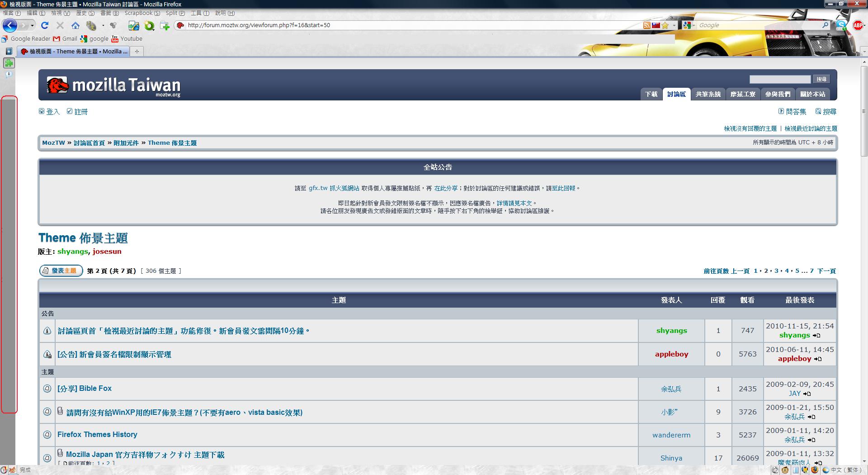Open 檢視沒有回覆的主題 link

pyautogui.click(x=750, y=129)
